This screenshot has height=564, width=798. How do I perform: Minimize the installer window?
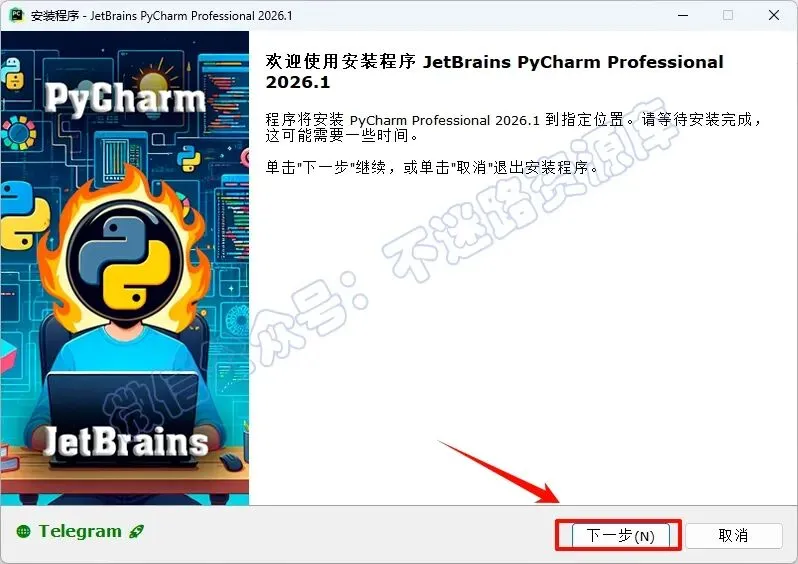click(683, 15)
